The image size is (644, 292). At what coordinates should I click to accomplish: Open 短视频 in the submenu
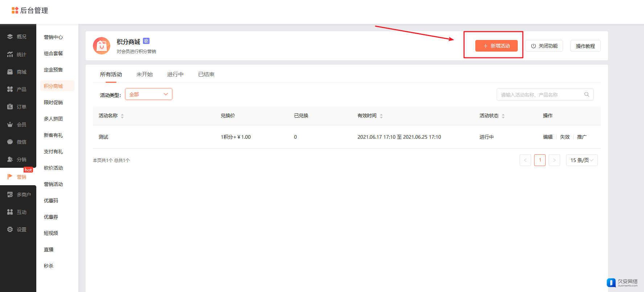pos(51,233)
